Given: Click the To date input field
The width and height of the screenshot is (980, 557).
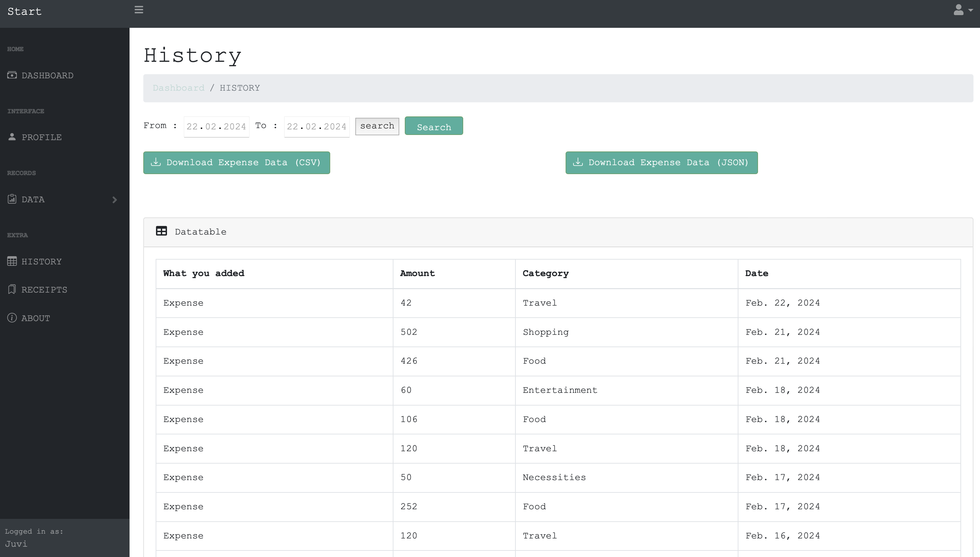Looking at the screenshot, I should click(316, 127).
